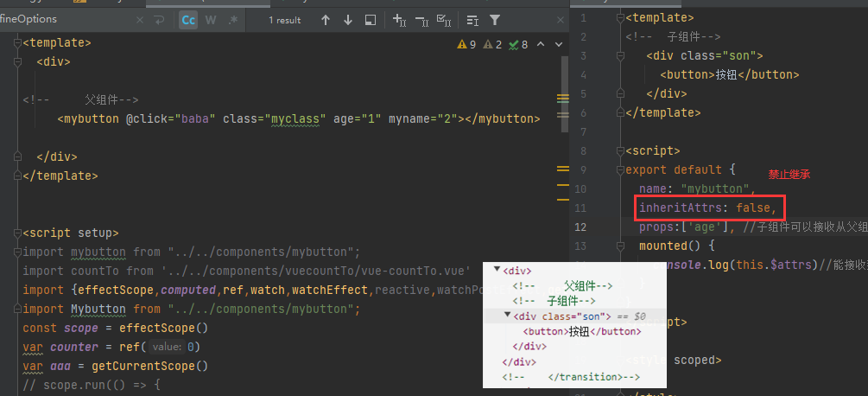The image size is (868, 396).
Task: Add selection for next occurrence icon
Action: point(398,20)
